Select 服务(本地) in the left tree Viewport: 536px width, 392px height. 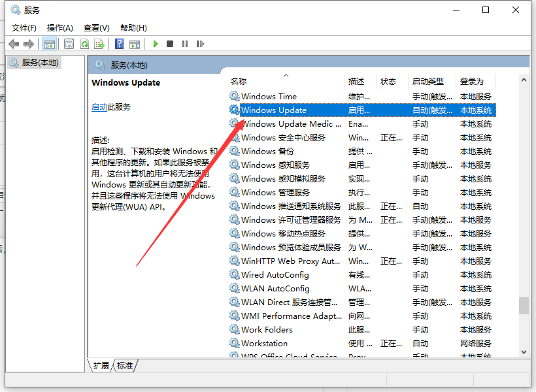(x=40, y=63)
